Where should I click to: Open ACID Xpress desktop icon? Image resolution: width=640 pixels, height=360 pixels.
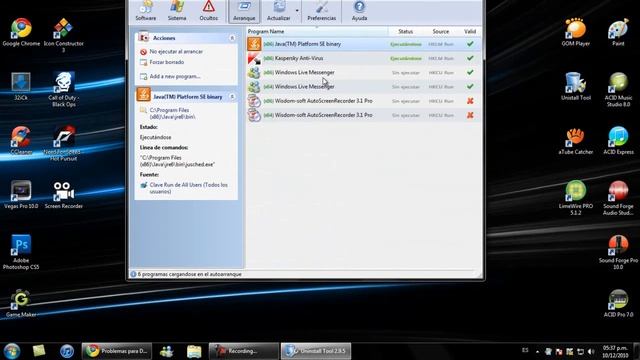tap(618, 141)
